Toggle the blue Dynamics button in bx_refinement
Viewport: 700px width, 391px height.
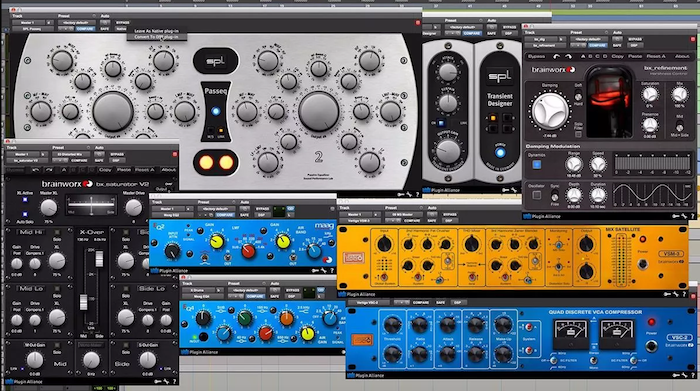tap(537, 164)
